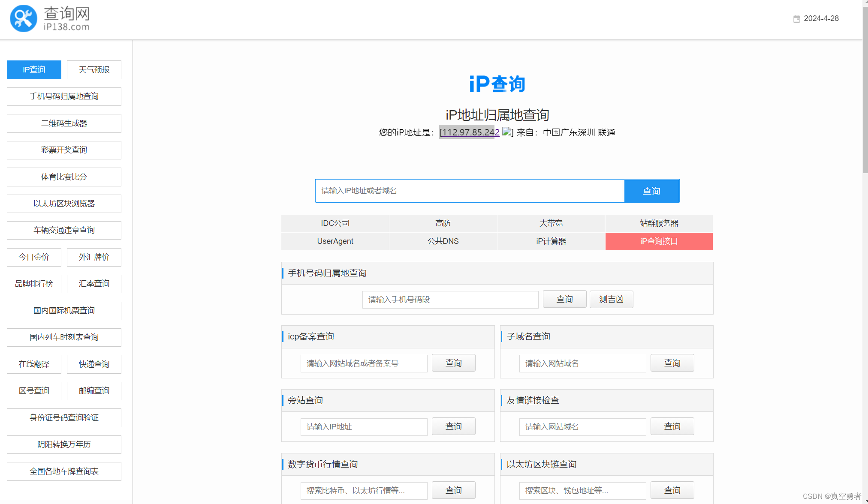Viewport: 868px width, 504px height.
Task: Click the calendar icon beside the date
Action: (x=796, y=19)
